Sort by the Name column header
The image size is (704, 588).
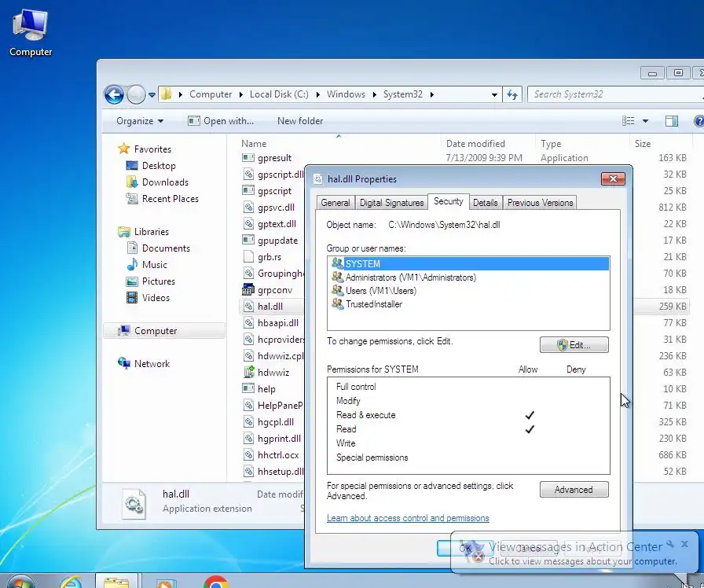tap(254, 144)
